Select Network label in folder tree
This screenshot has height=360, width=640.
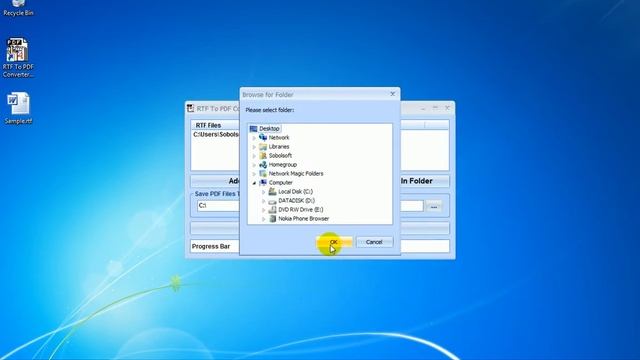coord(279,138)
